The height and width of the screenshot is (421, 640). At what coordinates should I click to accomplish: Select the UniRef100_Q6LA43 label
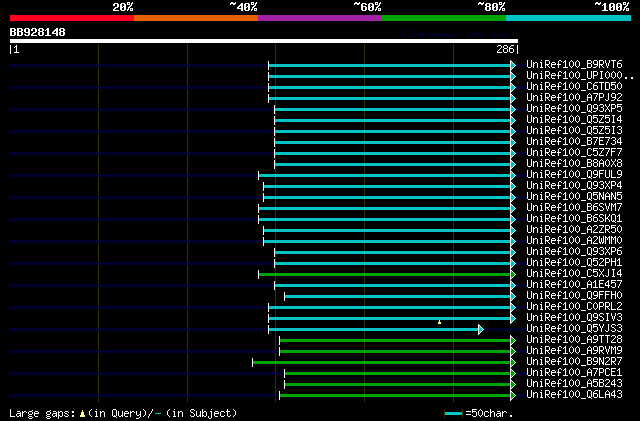click(574, 395)
